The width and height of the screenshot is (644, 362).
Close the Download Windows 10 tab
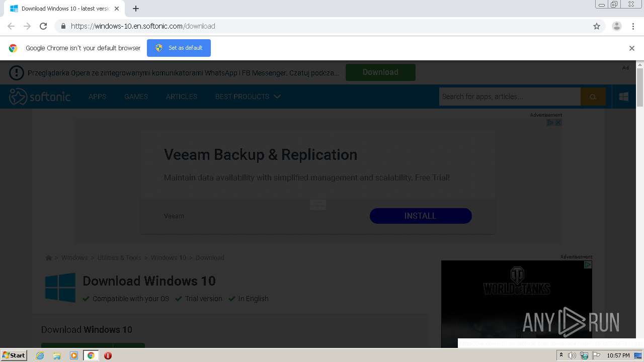pyautogui.click(x=117, y=9)
